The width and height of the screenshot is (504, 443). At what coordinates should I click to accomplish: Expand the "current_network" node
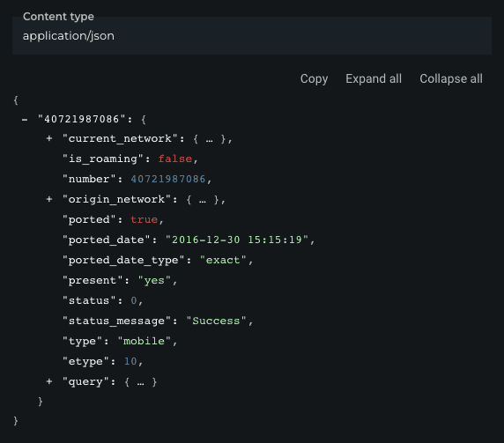(x=49, y=138)
